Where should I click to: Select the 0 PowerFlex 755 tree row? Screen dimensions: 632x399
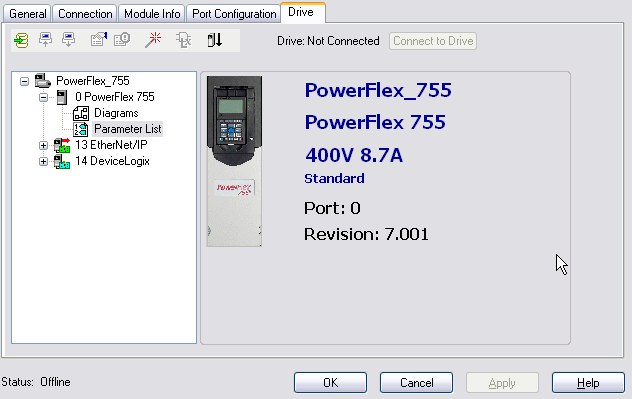(x=114, y=97)
